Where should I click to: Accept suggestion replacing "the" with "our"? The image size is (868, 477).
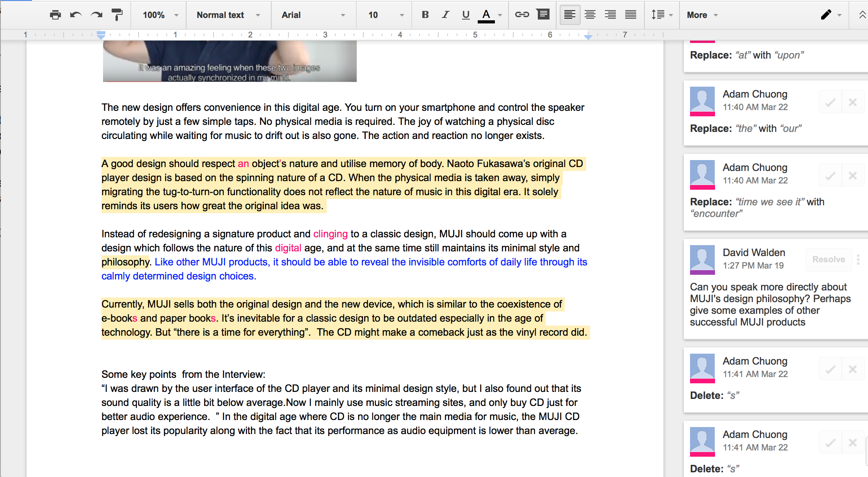click(x=830, y=102)
